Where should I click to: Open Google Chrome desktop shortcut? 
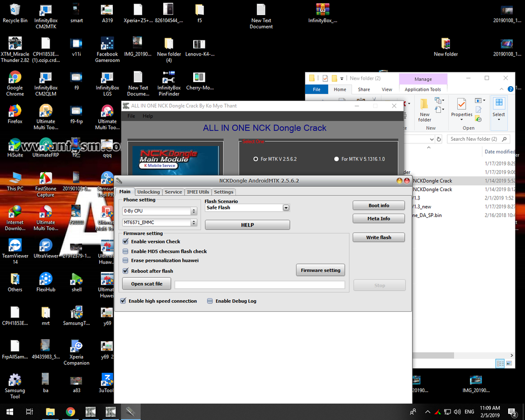tap(15, 83)
